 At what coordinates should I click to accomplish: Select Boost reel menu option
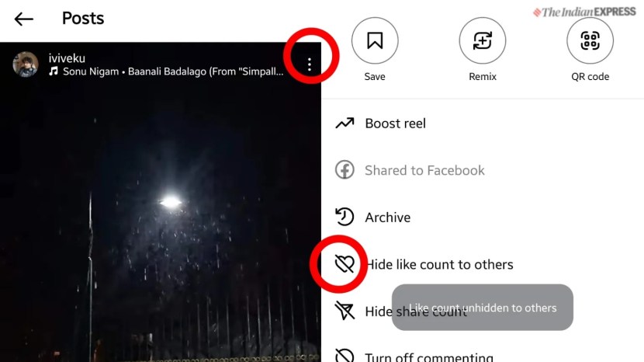pyautogui.click(x=483, y=123)
